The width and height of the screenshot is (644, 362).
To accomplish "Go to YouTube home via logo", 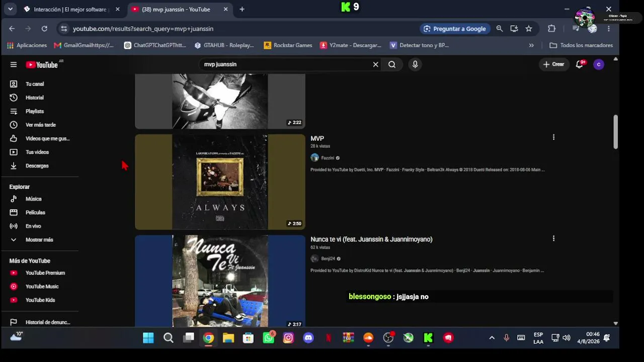I will (x=42, y=64).
